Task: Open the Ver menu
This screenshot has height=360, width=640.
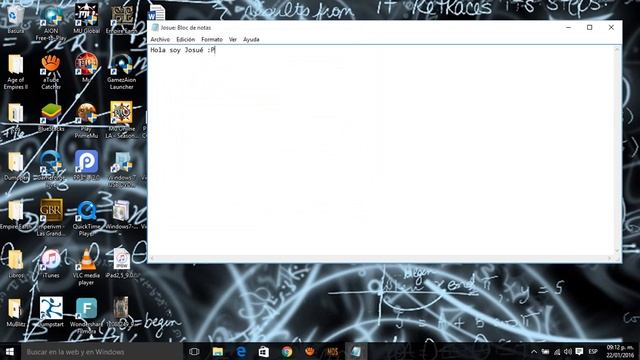Action: (233, 40)
